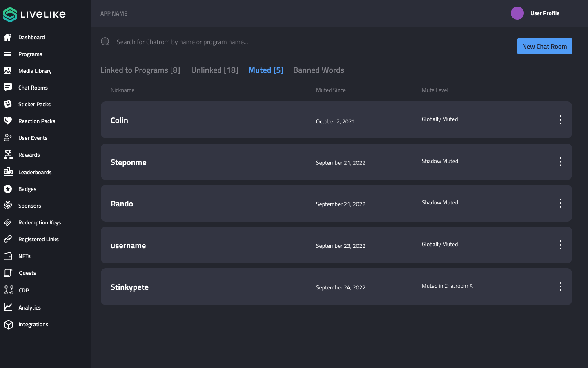Select the Rando nickname
Viewport: 588px width, 368px height.
[x=122, y=204]
